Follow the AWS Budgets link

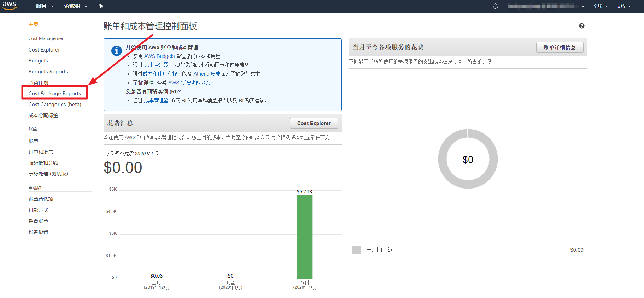(x=159, y=56)
